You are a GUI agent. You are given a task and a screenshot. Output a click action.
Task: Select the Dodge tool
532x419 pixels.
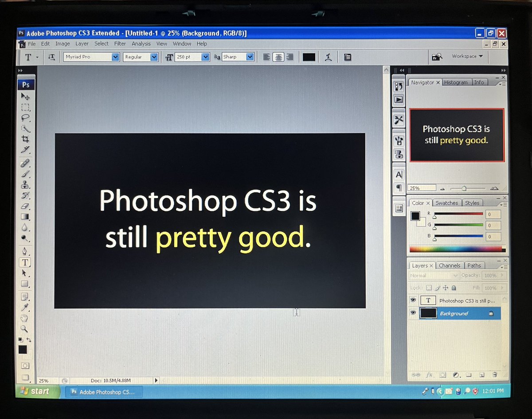pyautogui.click(x=25, y=238)
